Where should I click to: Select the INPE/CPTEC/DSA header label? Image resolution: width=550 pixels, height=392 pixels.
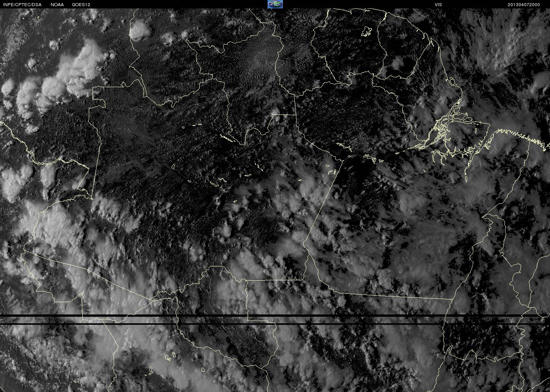[22, 5]
